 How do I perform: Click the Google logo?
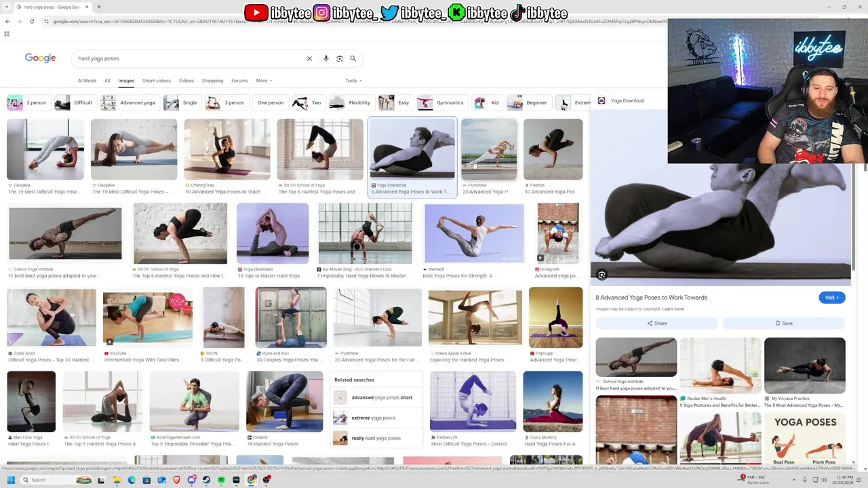(40, 58)
